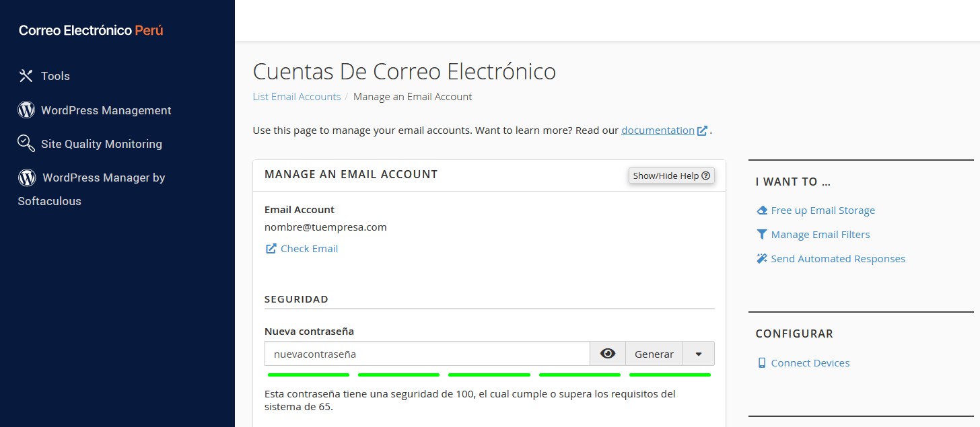Click the Check Email external-link icon
Screen dimensions: 980x427
271,249
